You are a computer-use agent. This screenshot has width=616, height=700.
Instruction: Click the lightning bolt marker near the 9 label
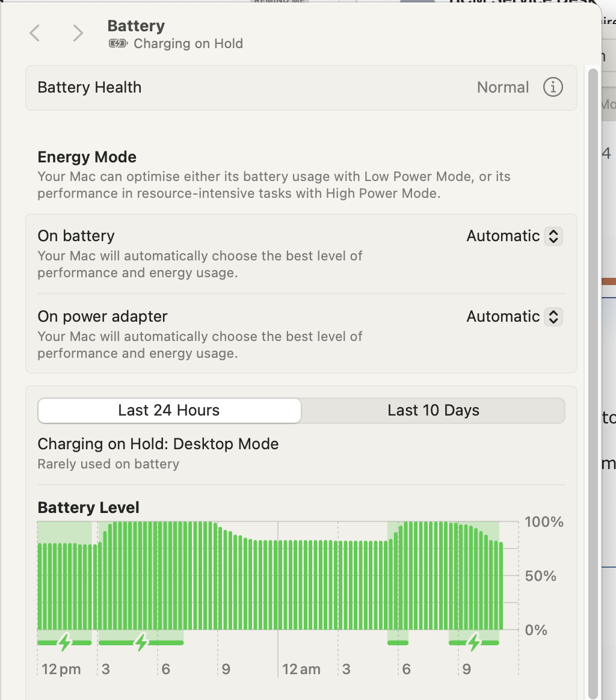(472, 642)
